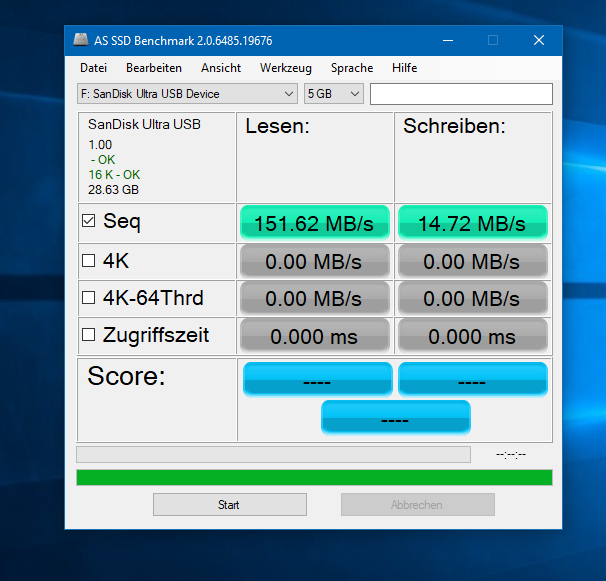Open the Hilfe menu
The height and width of the screenshot is (581, 606).
(x=404, y=68)
